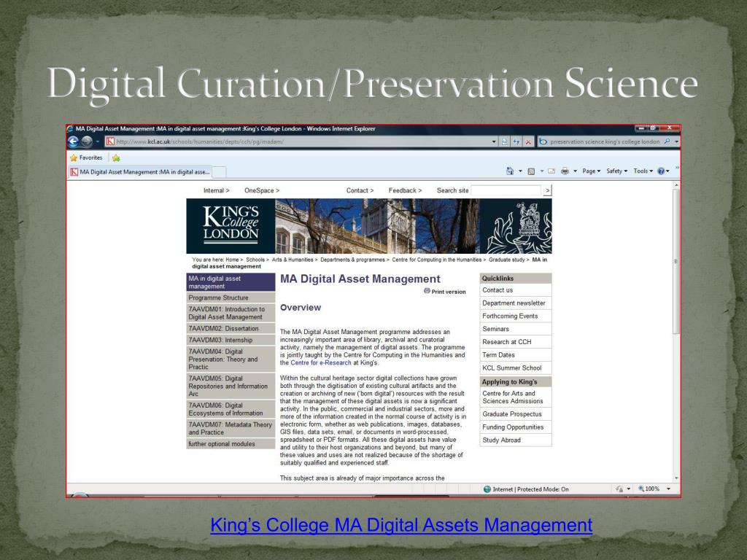Screen dimensions: 747x560
Task: Open 7AAVDM02: Dissertation sidebar item
Action: pos(231,329)
